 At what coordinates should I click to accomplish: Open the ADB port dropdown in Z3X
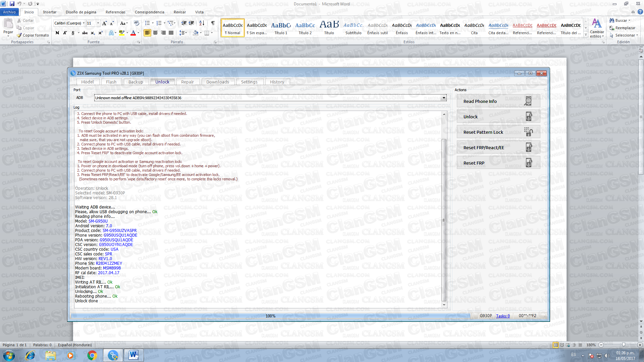tap(444, 98)
